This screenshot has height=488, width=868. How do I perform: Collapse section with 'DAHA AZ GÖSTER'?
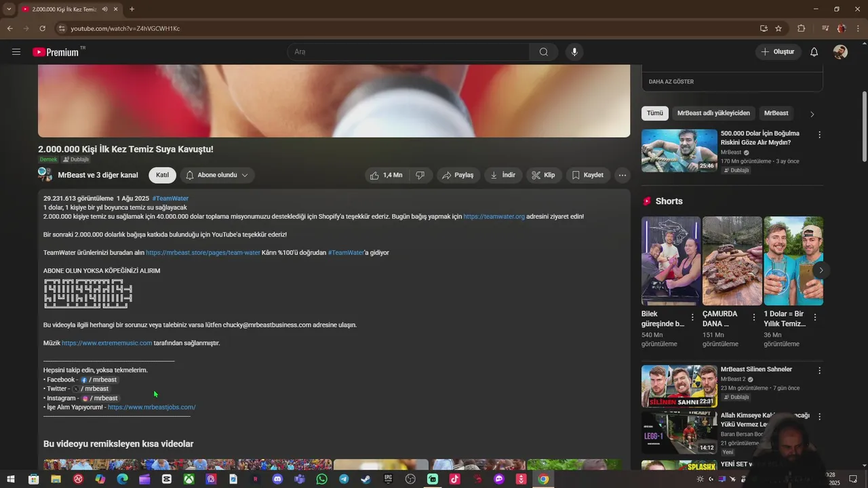[671, 81]
